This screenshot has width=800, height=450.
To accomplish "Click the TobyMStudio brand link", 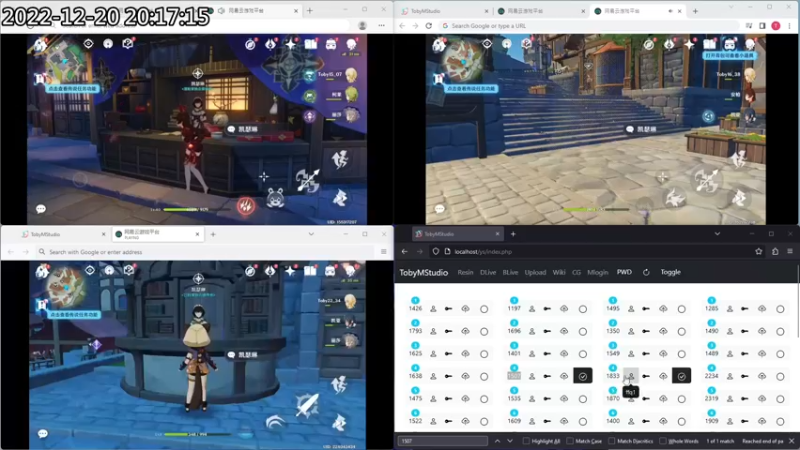I will point(423,272).
